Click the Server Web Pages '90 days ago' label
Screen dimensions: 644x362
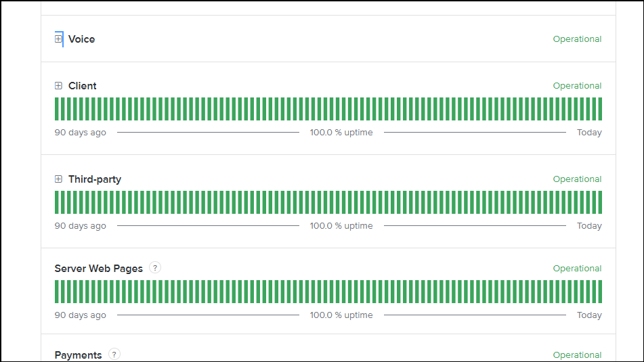click(80, 315)
